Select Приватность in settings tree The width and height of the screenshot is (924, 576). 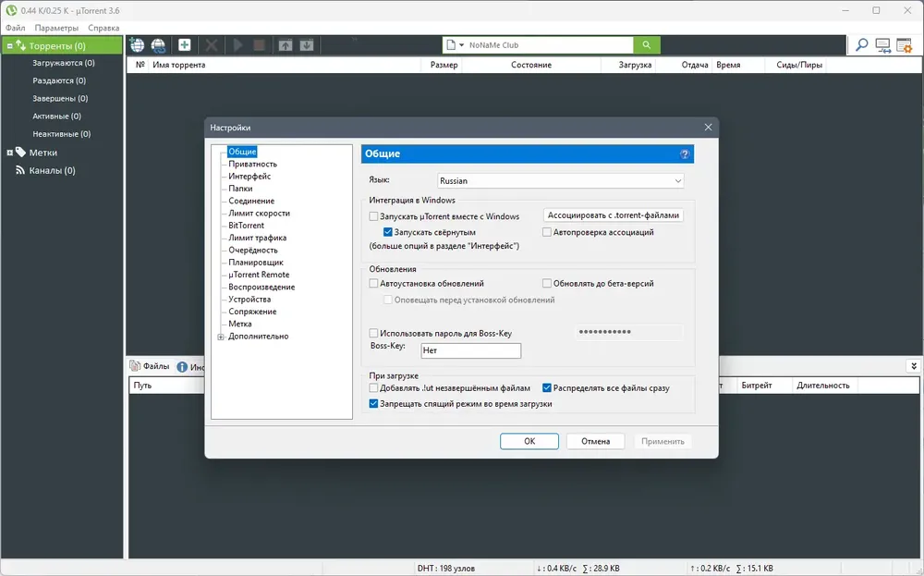252,164
